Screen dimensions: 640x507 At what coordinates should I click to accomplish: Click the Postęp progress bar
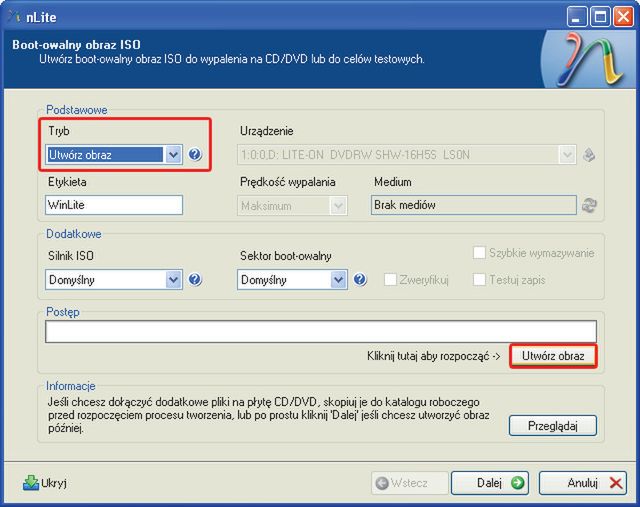(x=321, y=331)
